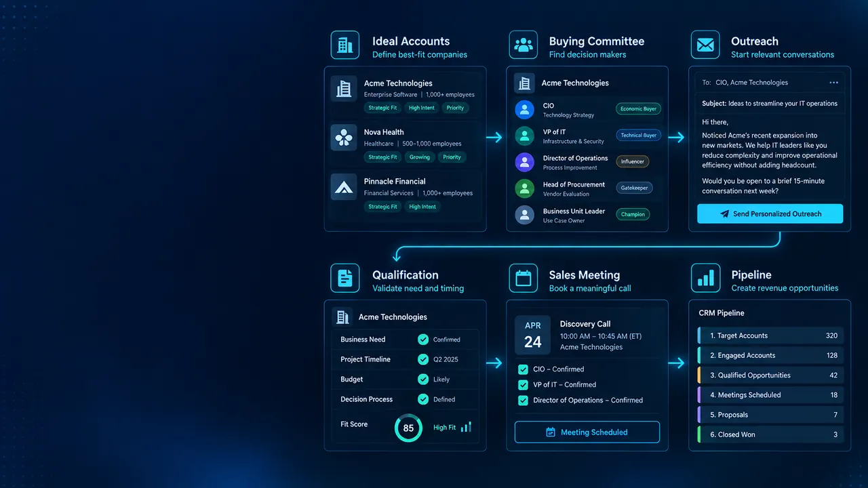Open the Buying Committee people icon
Viewport: 868px width, 488px height.
523,45
